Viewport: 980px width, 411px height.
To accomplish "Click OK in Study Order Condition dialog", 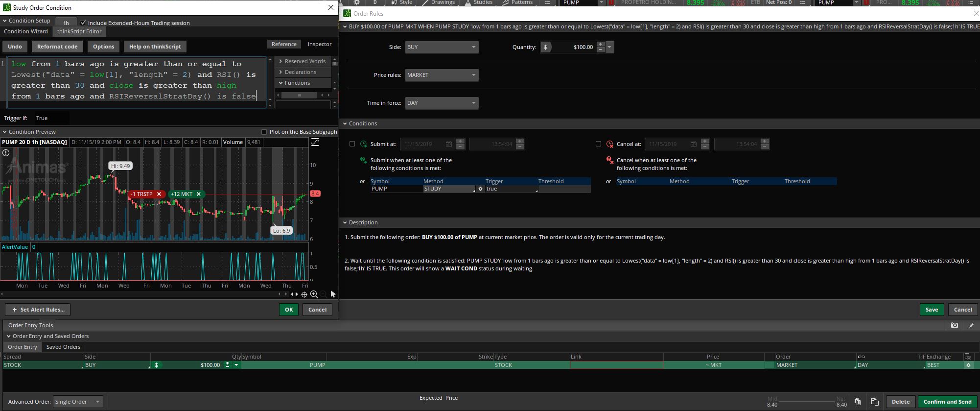I will [289, 310].
